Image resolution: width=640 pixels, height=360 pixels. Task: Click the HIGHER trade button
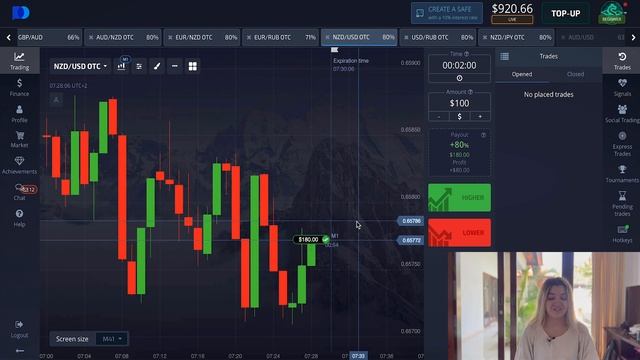click(x=459, y=198)
